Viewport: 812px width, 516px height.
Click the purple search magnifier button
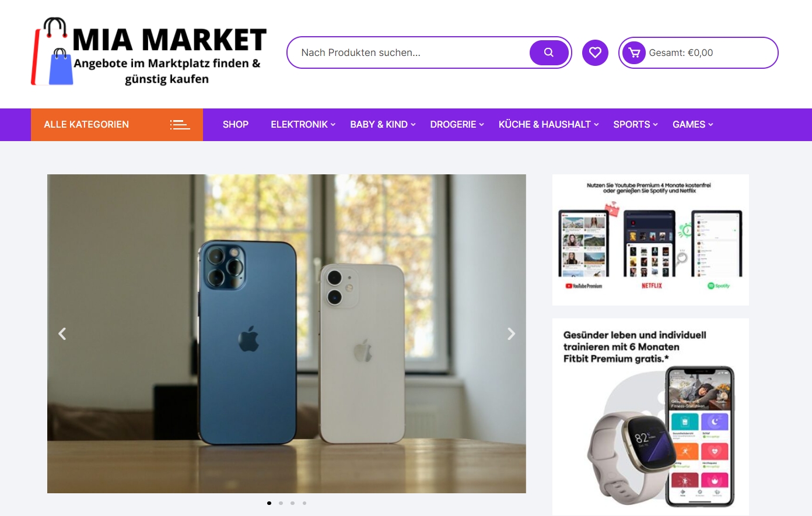tap(548, 52)
